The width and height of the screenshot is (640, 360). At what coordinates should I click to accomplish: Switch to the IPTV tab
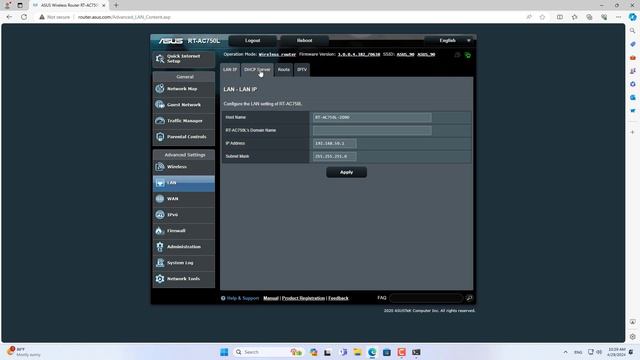click(x=302, y=70)
